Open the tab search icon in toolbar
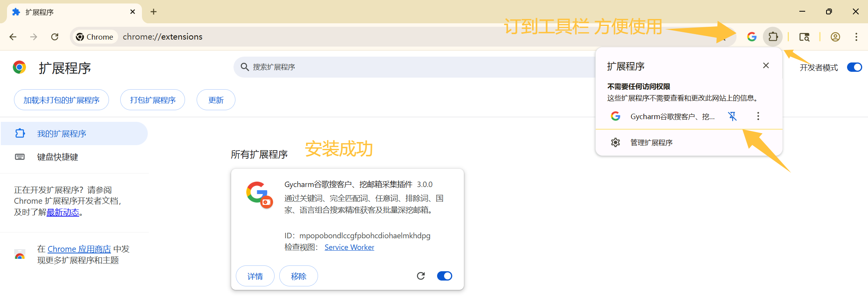Image resolution: width=868 pixels, height=305 pixels. [x=804, y=37]
